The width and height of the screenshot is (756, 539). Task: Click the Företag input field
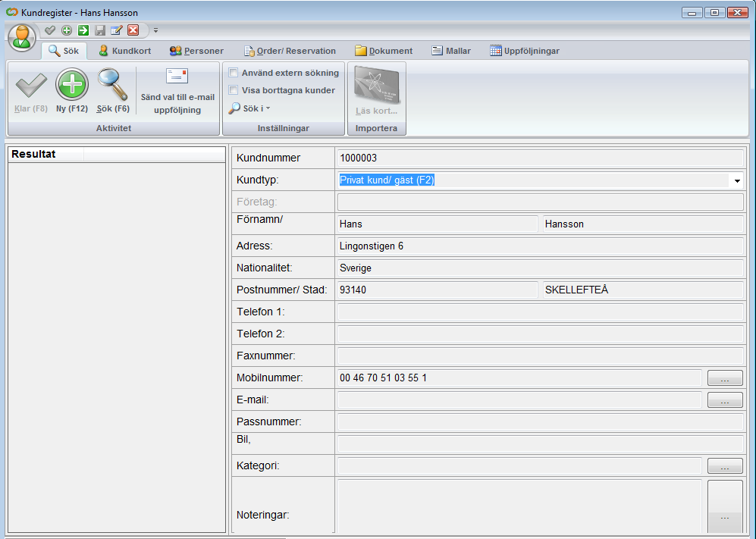point(540,202)
